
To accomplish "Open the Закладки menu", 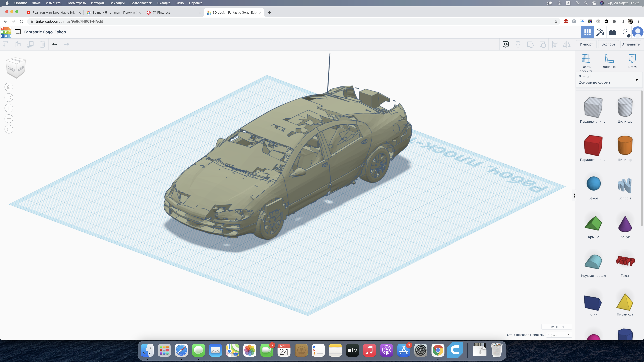I will pyautogui.click(x=117, y=3).
